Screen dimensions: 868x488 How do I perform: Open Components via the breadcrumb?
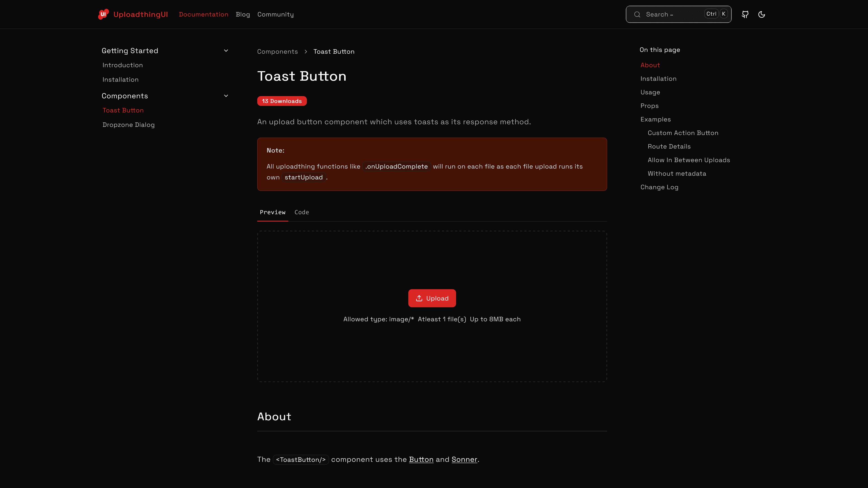(x=277, y=51)
